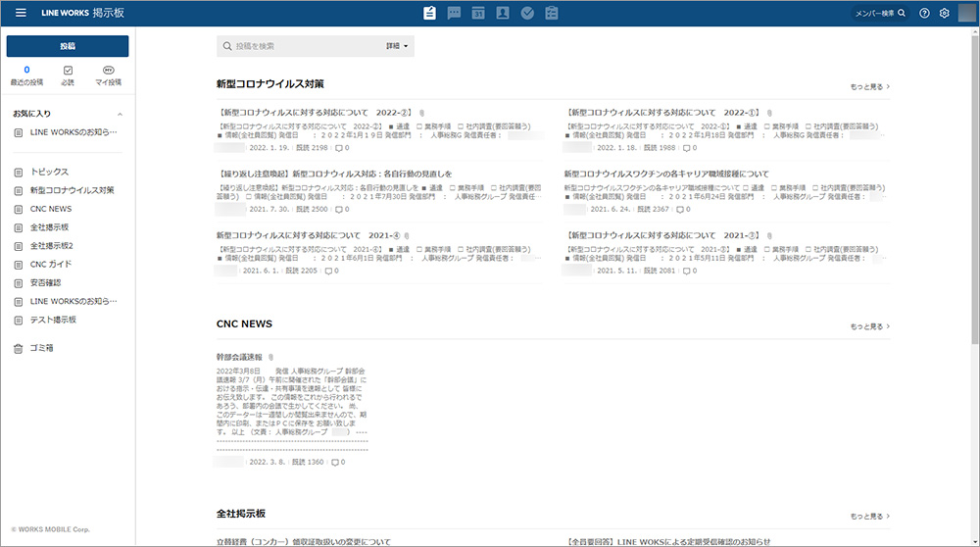The image size is (980, 547).
Task: Click the 投稿 post button
Action: 68,46
